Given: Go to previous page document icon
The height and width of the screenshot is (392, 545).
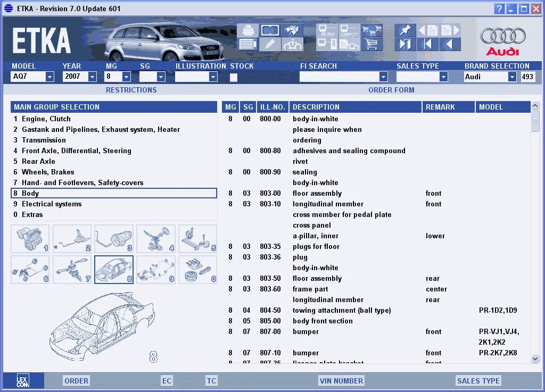Looking at the screenshot, I should 427,30.
